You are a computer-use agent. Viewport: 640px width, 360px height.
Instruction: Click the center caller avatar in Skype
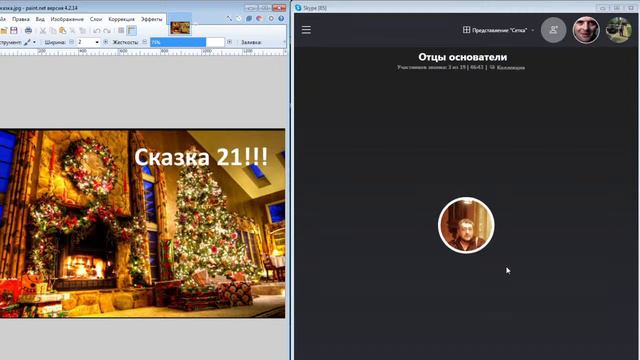coord(466,225)
